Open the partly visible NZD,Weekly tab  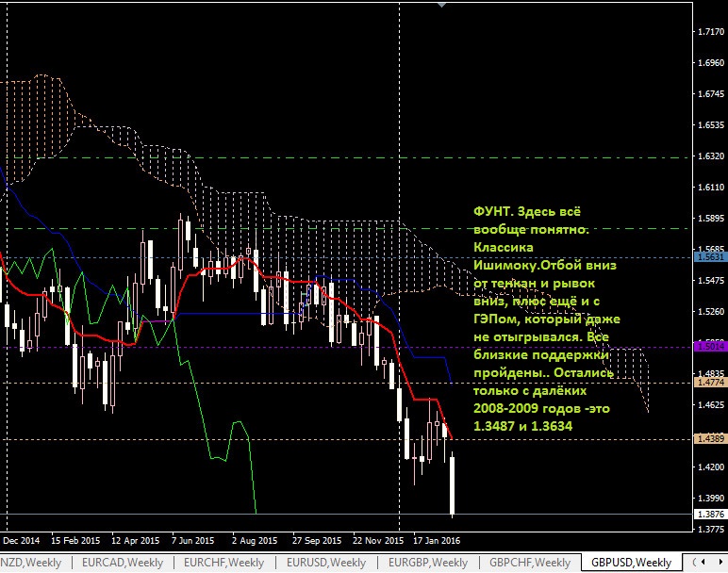(x=30, y=563)
